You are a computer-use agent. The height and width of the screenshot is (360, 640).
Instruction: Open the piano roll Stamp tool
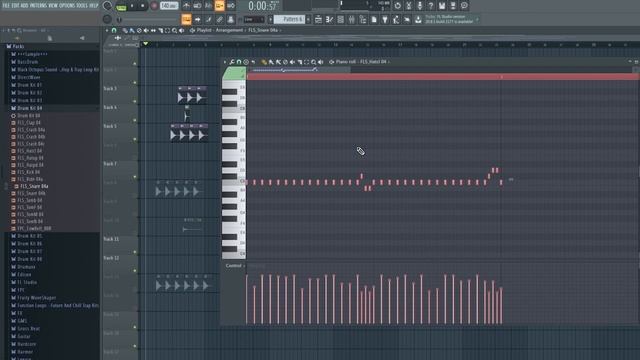tap(246, 62)
